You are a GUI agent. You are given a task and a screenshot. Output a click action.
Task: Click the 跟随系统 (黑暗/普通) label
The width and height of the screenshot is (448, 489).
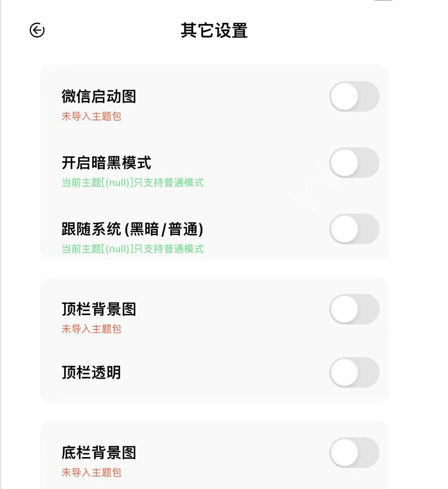pos(132,229)
